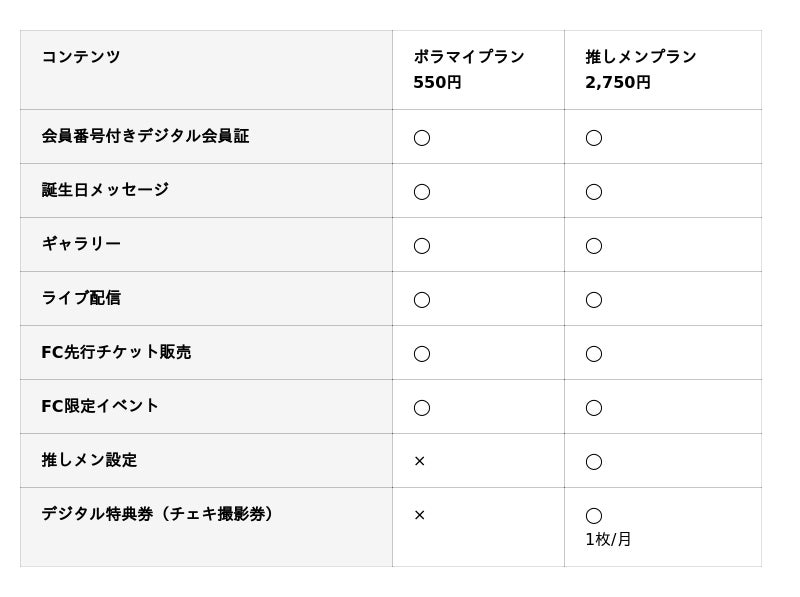The image size is (800, 597).
Task: Click the 1枚/月 text
Action: pos(608,540)
